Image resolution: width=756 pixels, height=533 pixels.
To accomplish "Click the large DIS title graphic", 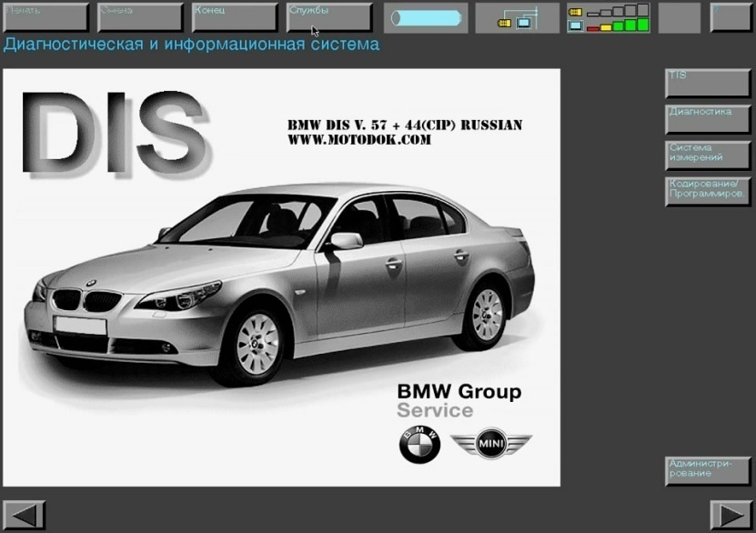I will pos(116,134).
